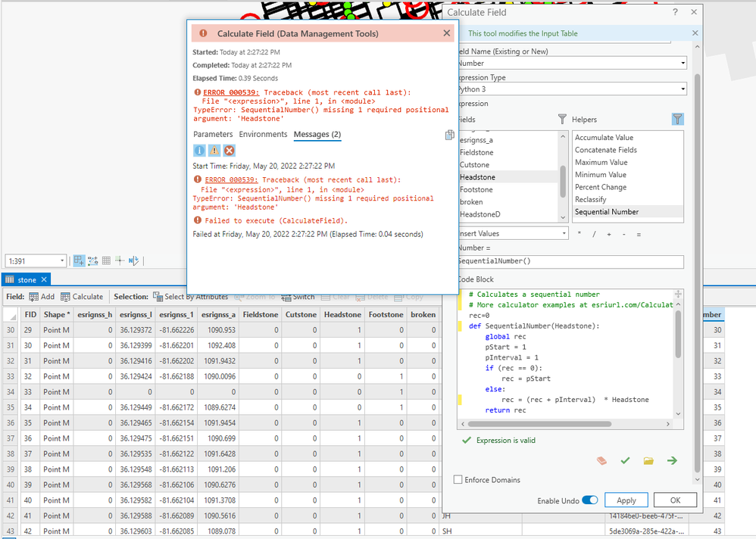Click the SequentialNumber() expression input field
Viewport: 756px width, 539px height.
coord(570,261)
